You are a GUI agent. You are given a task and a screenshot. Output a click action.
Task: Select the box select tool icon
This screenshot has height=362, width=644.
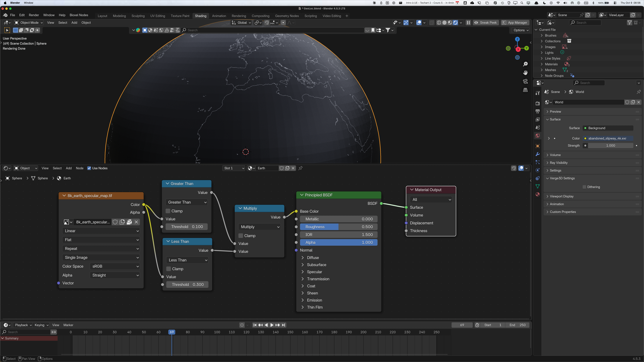[7, 30]
